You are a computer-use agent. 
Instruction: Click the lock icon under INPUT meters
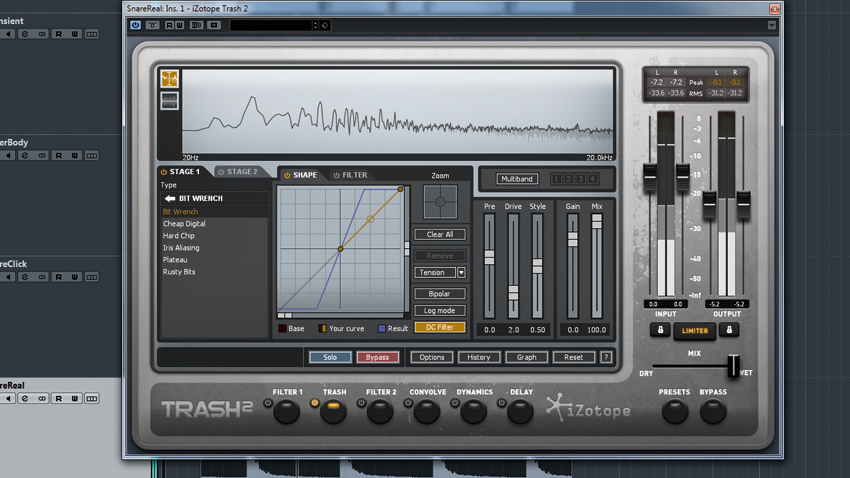click(x=660, y=330)
